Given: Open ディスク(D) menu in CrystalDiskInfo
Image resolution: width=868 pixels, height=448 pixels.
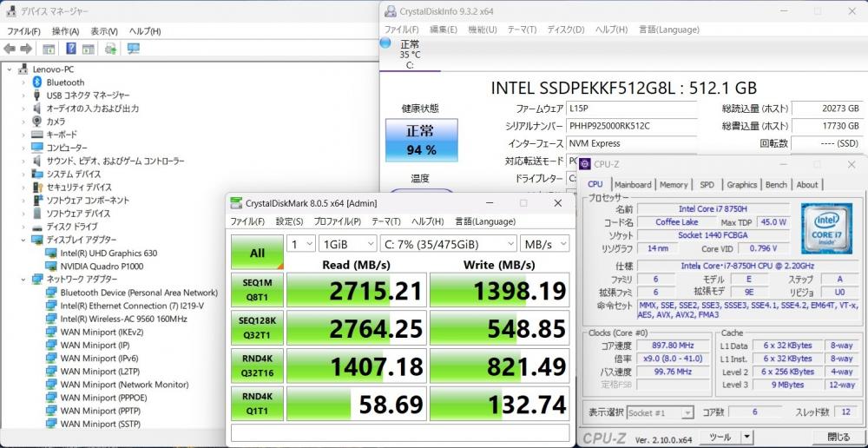Looking at the screenshot, I should [566, 30].
